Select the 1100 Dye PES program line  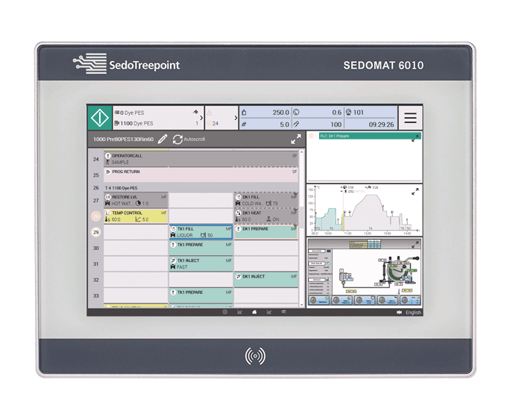click(134, 123)
